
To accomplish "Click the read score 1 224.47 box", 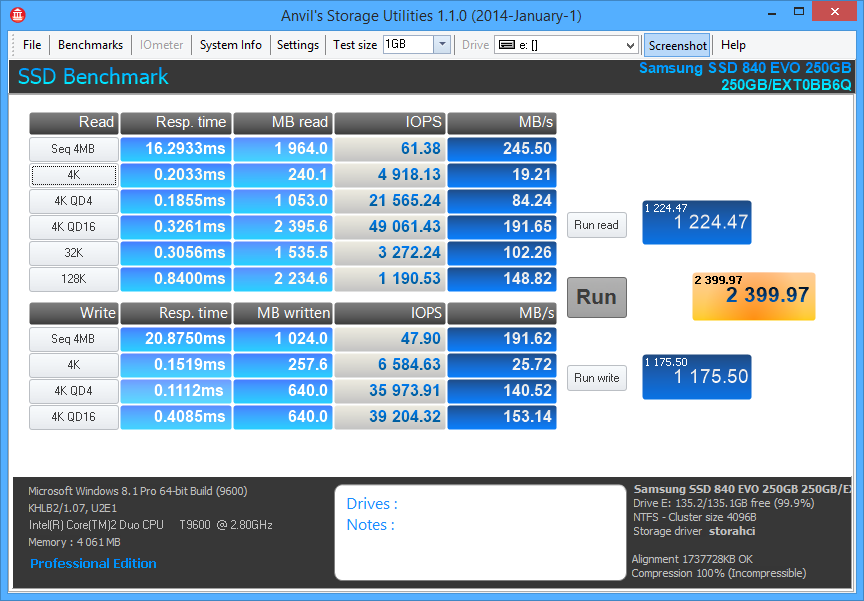I will coord(696,223).
